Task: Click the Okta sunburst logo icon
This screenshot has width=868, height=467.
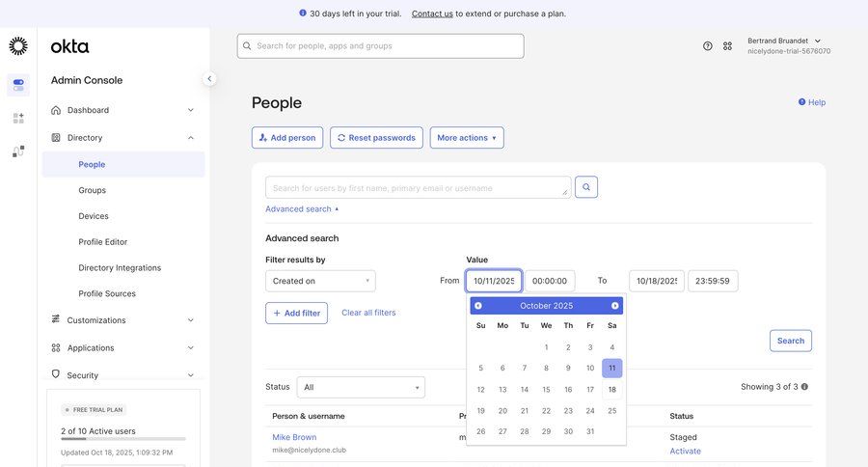Action: 18,46
